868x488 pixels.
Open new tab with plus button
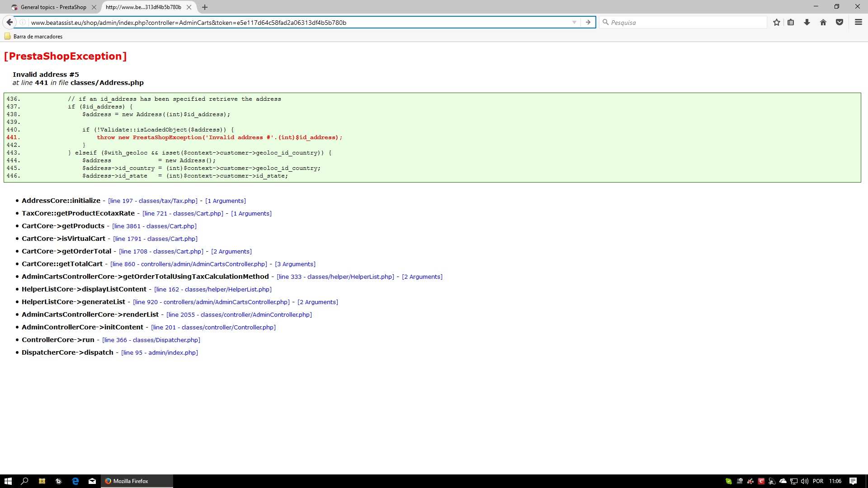(205, 7)
